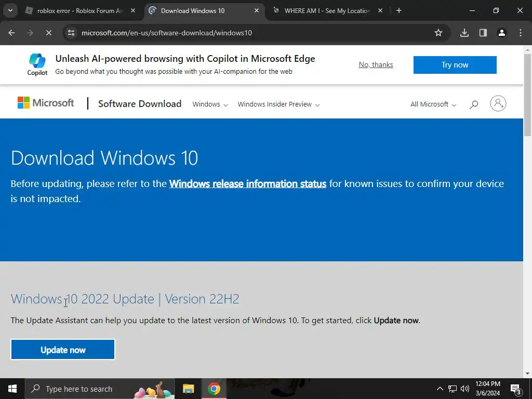Open the notification center icon
The height and width of the screenshot is (399, 532).
[516, 389]
